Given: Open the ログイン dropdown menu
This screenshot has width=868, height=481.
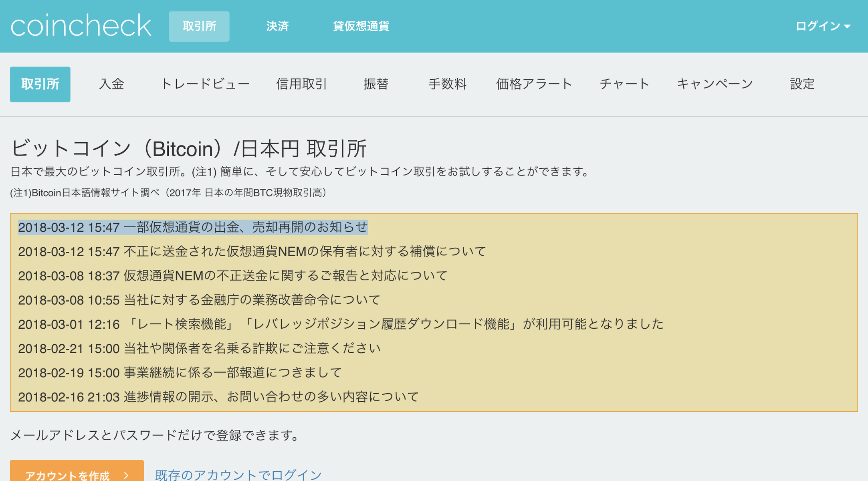Looking at the screenshot, I should tap(822, 26).
